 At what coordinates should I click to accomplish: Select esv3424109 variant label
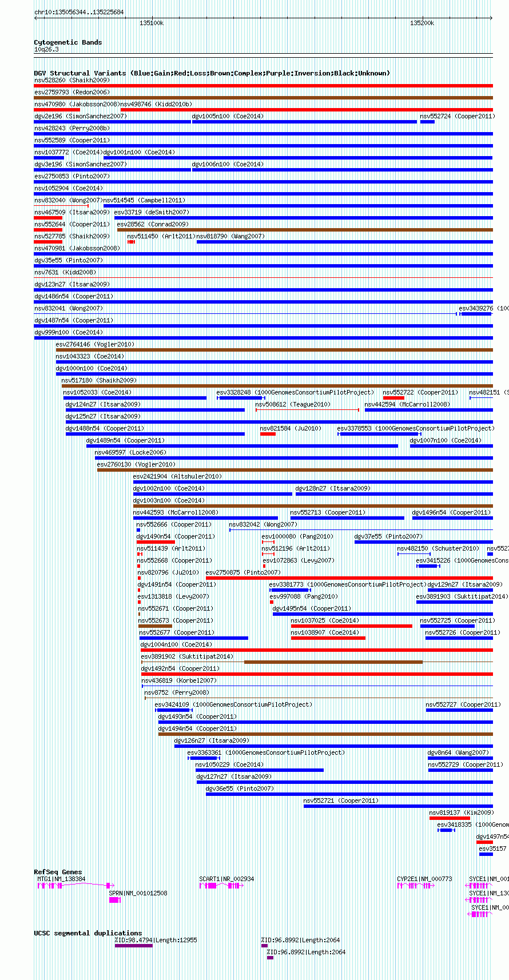pyautogui.click(x=233, y=704)
